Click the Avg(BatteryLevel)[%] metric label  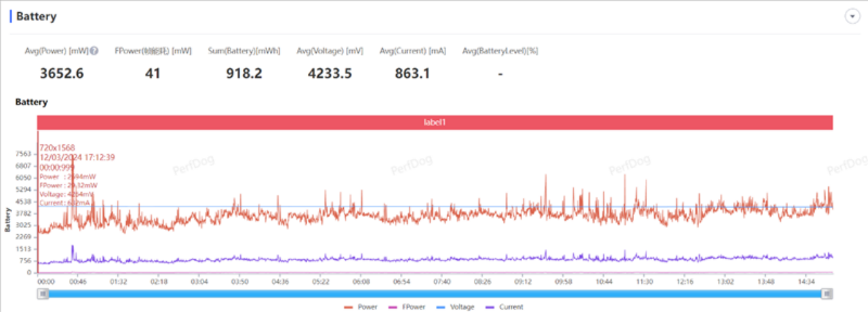(500, 51)
